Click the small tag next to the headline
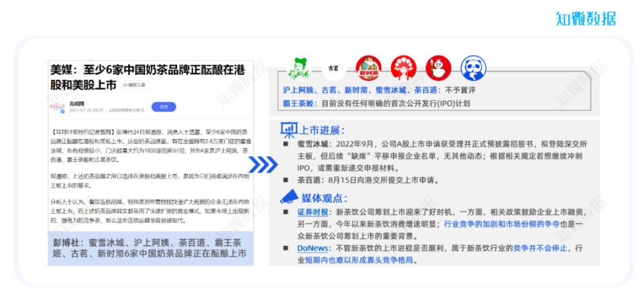Image resolution: width=644 pixels, height=294 pixels. pyautogui.click(x=136, y=85)
